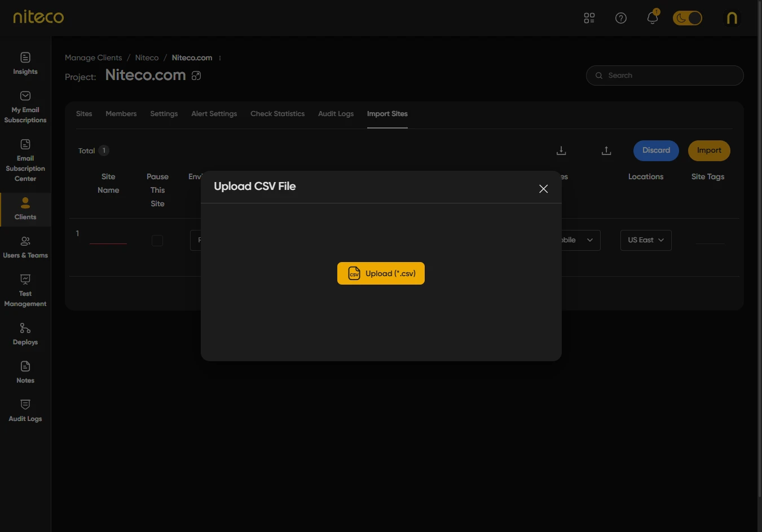Click the Site Tags column header
The width and height of the screenshot is (762, 532).
tap(708, 177)
